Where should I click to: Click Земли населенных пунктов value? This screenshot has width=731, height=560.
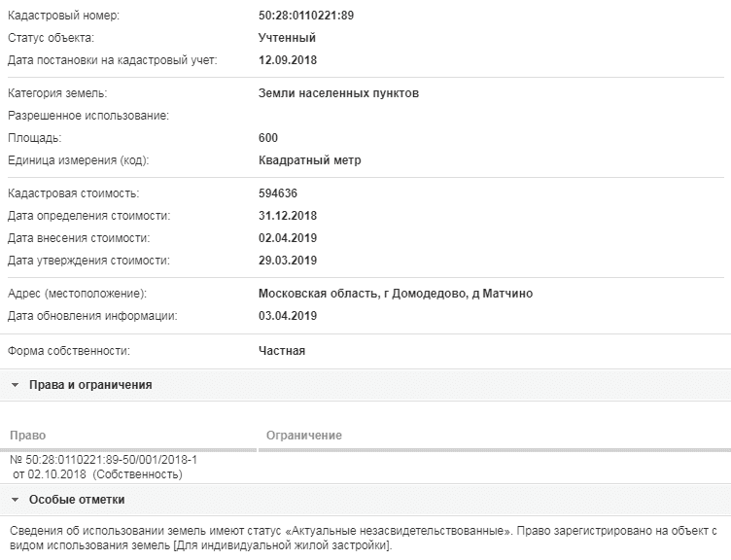pos(339,93)
